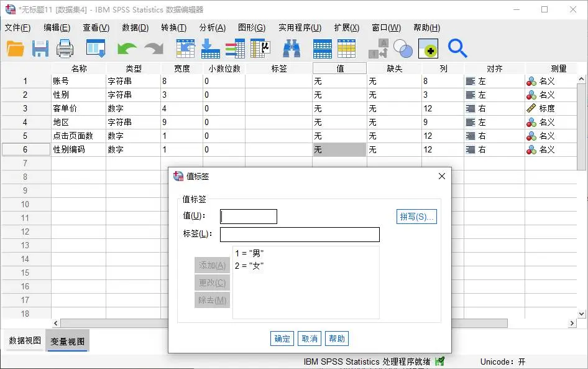Click measure icon in 账号 row
The image size is (588, 369).
click(531, 81)
